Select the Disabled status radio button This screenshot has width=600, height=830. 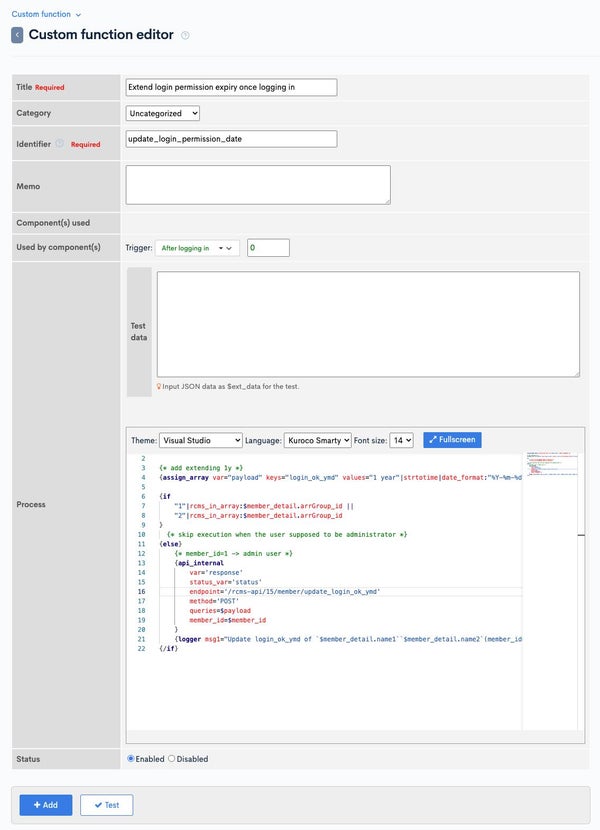pos(172,759)
